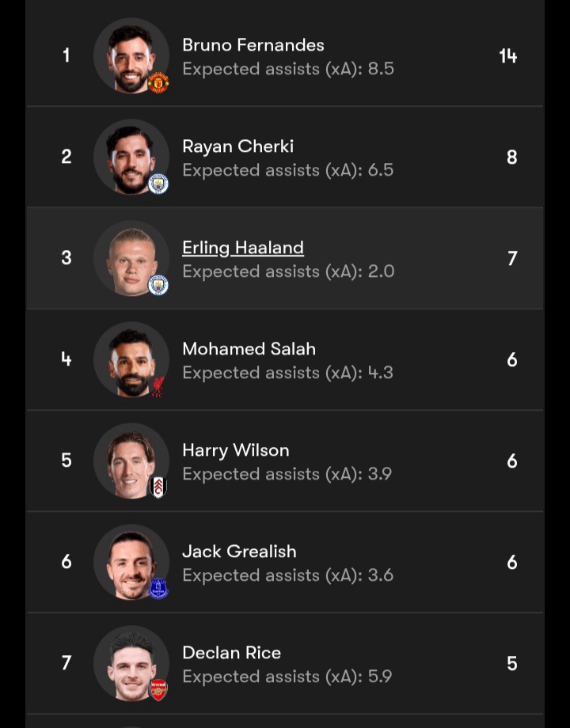This screenshot has width=570, height=728.
Task: Click the Liverpool club badge
Action: coord(158,385)
